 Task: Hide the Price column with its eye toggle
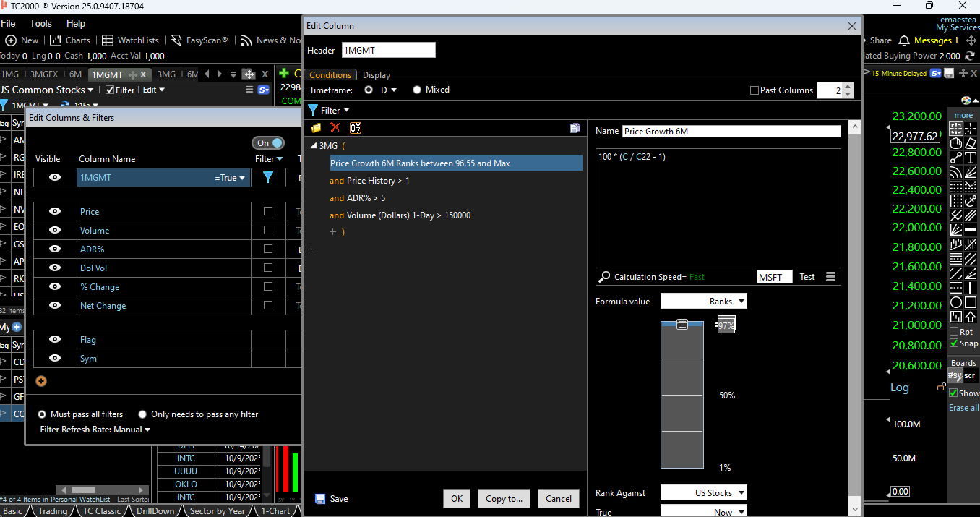(x=56, y=211)
